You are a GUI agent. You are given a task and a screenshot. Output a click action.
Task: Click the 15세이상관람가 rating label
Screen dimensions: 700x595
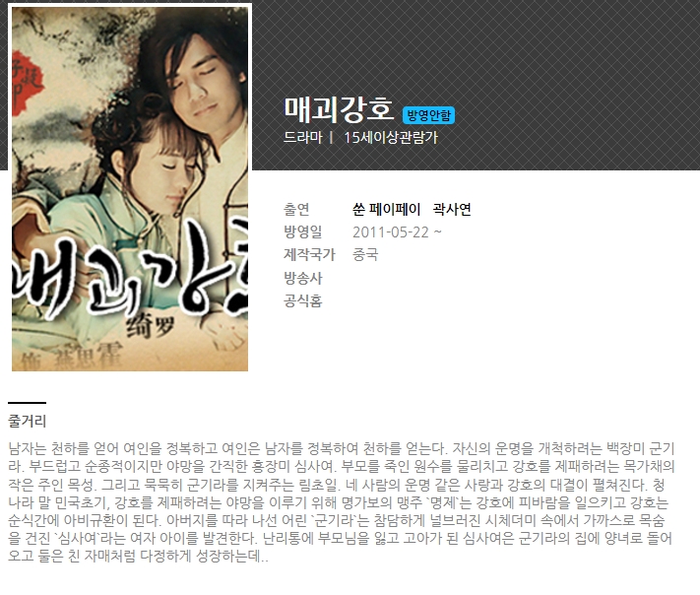click(391, 137)
